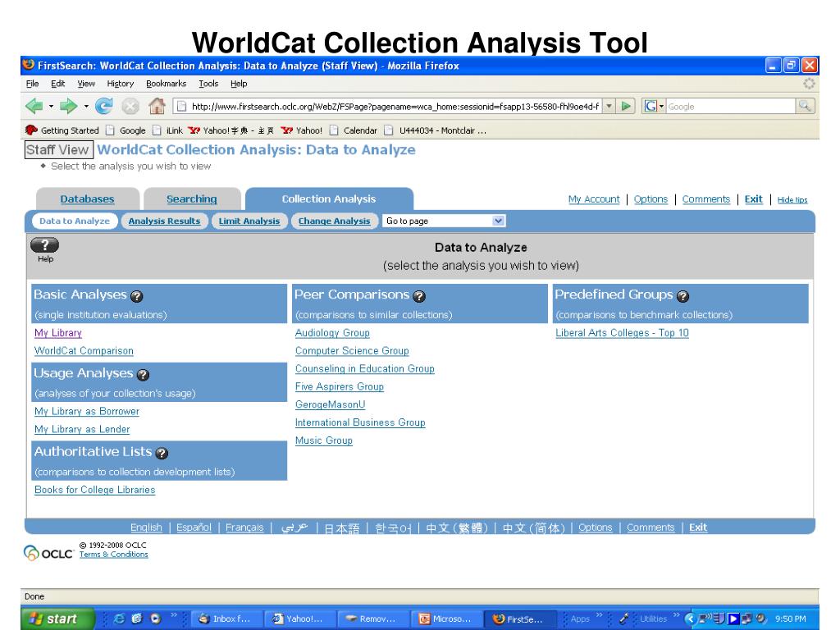Expand quick launch overflow chevron on taskbar
This screenshot has height=630, width=840.
[x=174, y=615]
